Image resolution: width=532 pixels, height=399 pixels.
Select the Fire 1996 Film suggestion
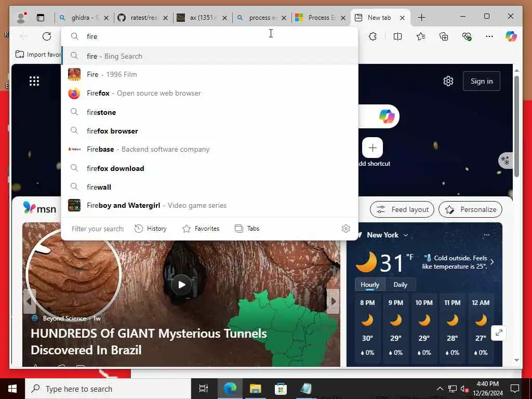[210, 74]
